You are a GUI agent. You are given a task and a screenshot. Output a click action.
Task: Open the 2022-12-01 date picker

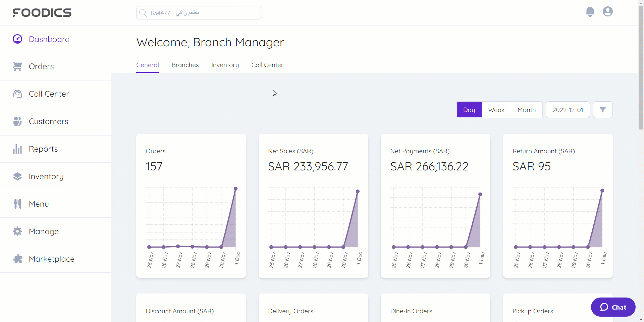pyautogui.click(x=568, y=110)
